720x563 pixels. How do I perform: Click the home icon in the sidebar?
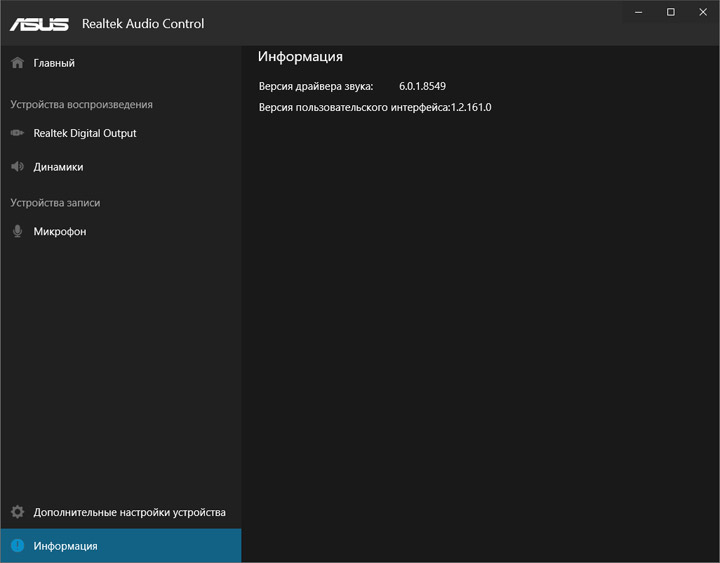[x=17, y=63]
